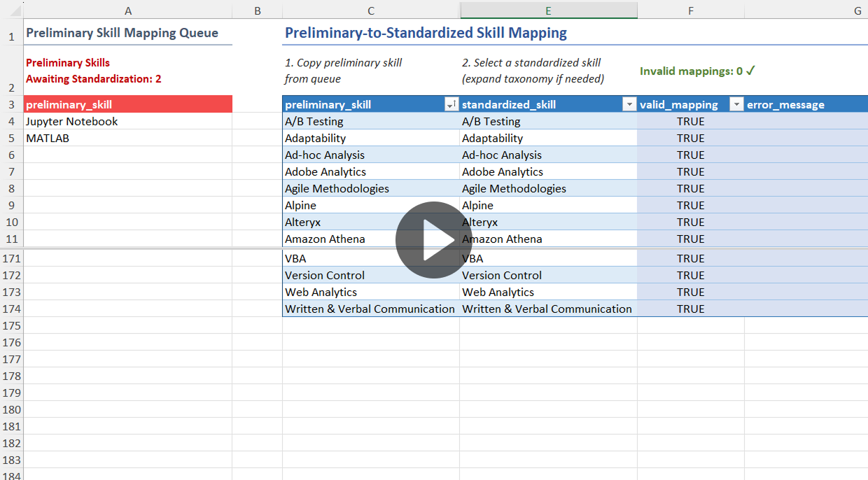Click Written & Verbal Communication in the standardized_skill column
Image resolution: width=868 pixels, height=480 pixels.
click(x=548, y=309)
